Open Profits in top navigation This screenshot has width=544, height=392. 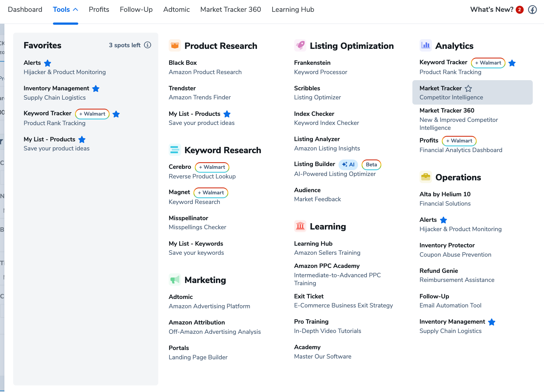pos(99,10)
